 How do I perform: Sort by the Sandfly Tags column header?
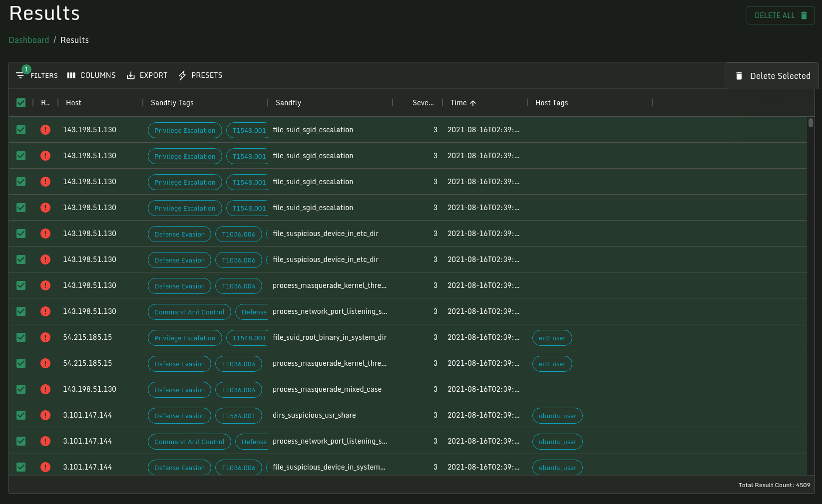click(x=172, y=103)
